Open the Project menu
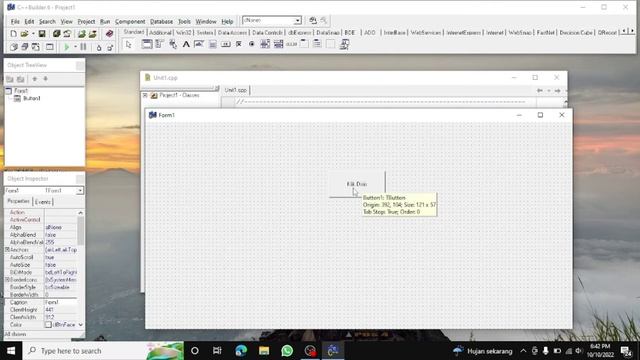640x360 pixels. coord(86,22)
